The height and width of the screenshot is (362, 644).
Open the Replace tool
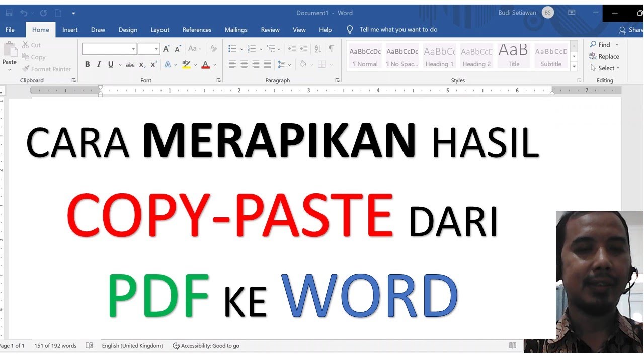click(604, 56)
